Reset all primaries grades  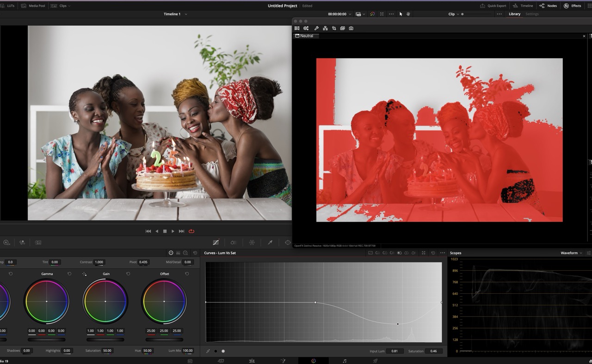(195, 253)
